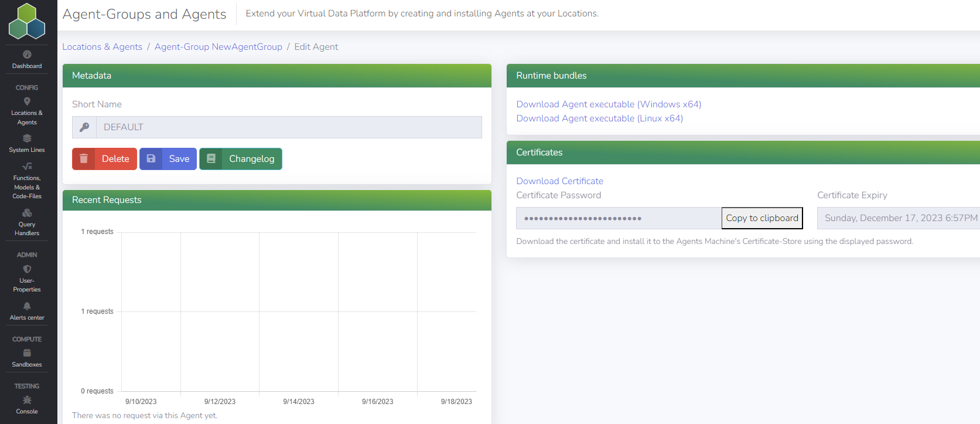This screenshot has width=980, height=424.
Task: Download Agent executable for Linux x64
Action: click(599, 118)
